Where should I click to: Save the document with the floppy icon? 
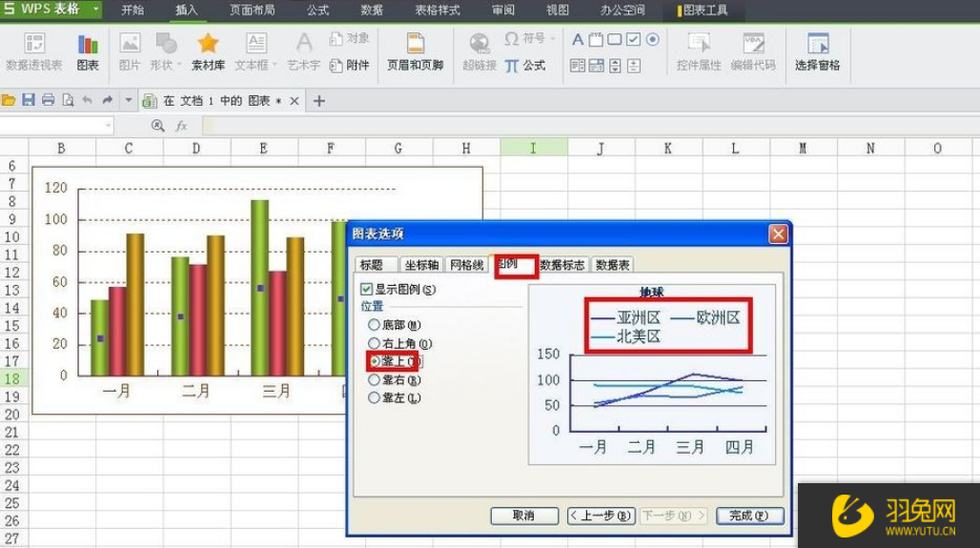[x=29, y=100]
